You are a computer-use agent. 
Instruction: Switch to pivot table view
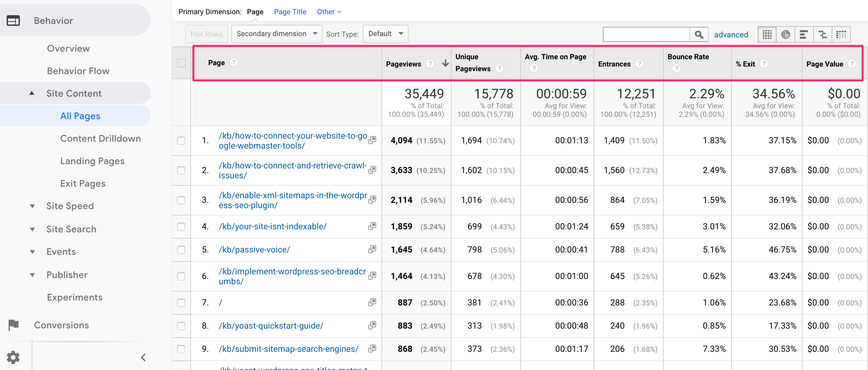tap(841, 34)
